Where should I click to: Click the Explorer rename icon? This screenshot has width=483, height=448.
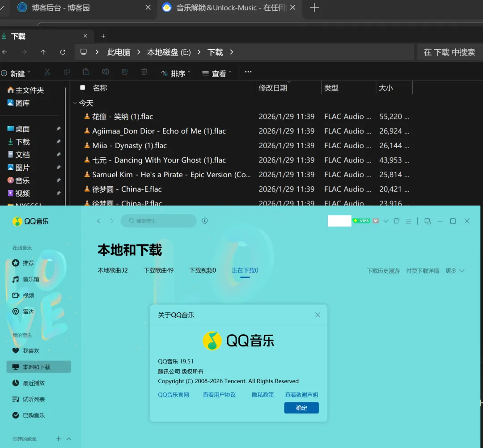[106, 72]
